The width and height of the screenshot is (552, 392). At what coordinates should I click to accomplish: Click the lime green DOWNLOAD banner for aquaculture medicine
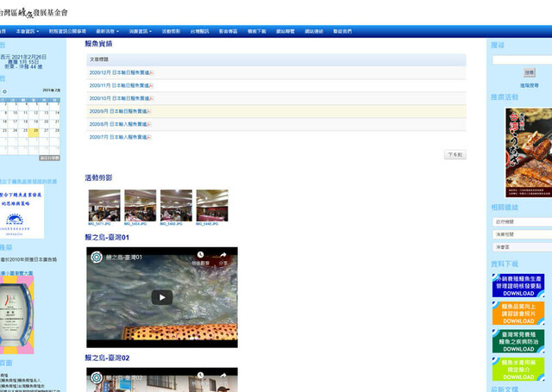518,369
